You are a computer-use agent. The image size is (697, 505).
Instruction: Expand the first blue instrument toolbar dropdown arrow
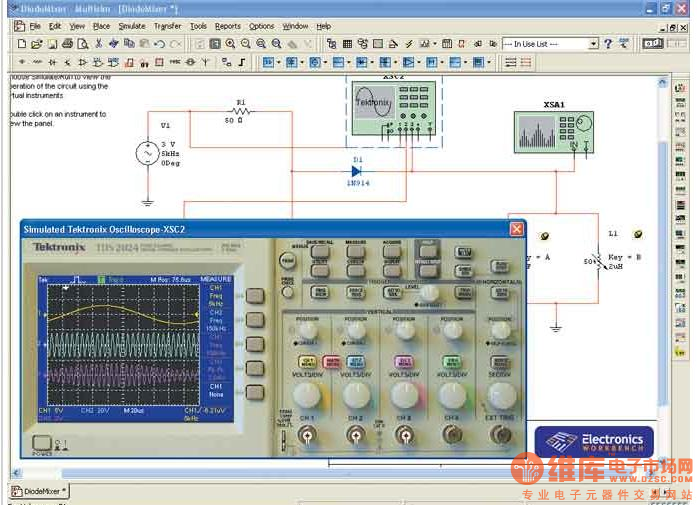tap(279, 62)
